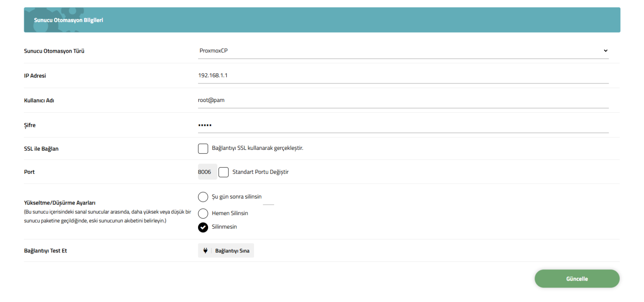Screen dimensions: 644x302
Task: Click the 'Standart Portu Değiştir' label text
Action: (x=260, y=172)
